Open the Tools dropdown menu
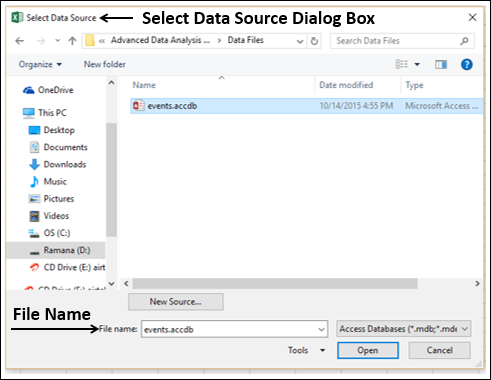The height and width of the screenshot is (380, 491). click(307, 350)
